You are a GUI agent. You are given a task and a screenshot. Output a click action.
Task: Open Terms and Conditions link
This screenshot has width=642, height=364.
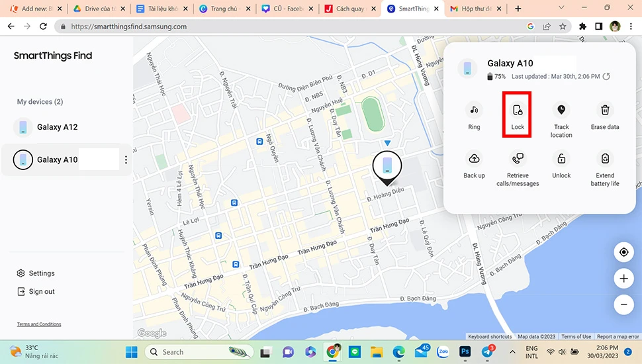39,324
